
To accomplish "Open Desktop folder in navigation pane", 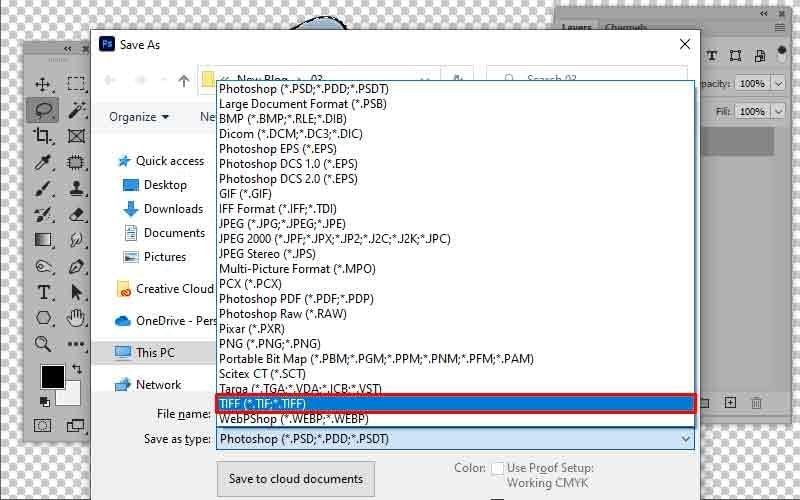I will click(155, 185).
